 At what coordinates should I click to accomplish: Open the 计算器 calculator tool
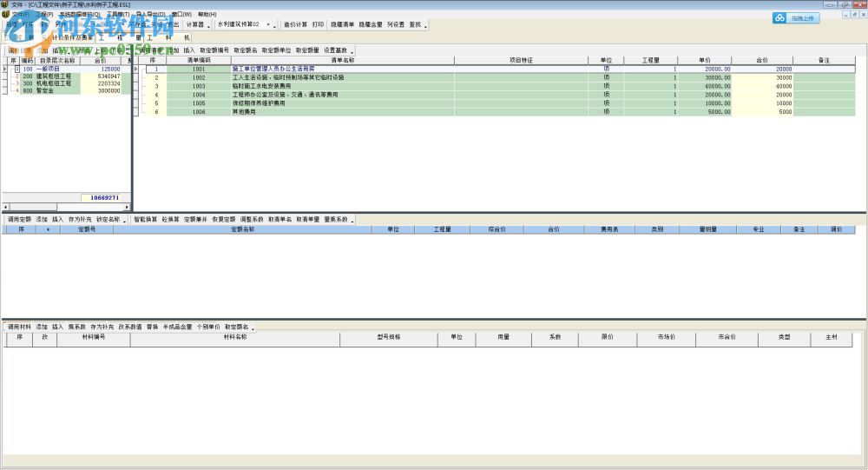pos(194,25)
